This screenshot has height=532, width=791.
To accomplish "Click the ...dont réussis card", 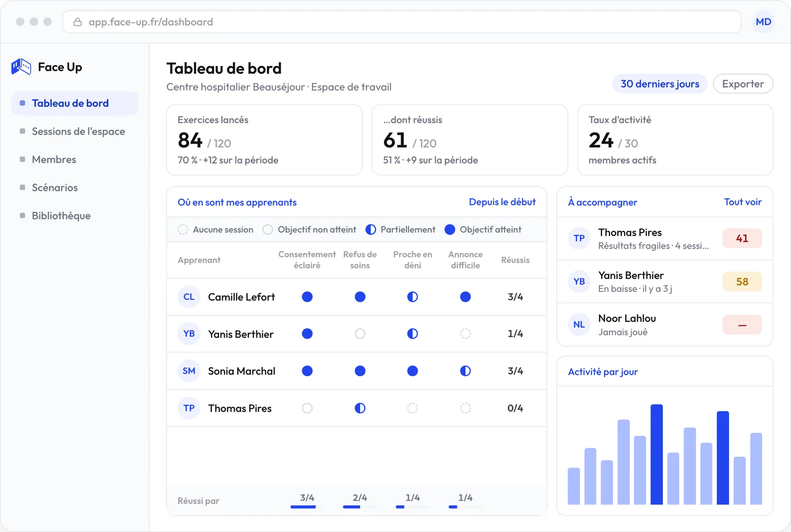I will pyautogui.click(x=470, y=140).
